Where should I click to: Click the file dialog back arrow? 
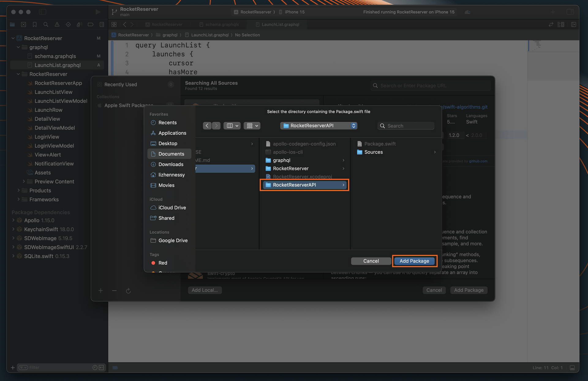207,126
